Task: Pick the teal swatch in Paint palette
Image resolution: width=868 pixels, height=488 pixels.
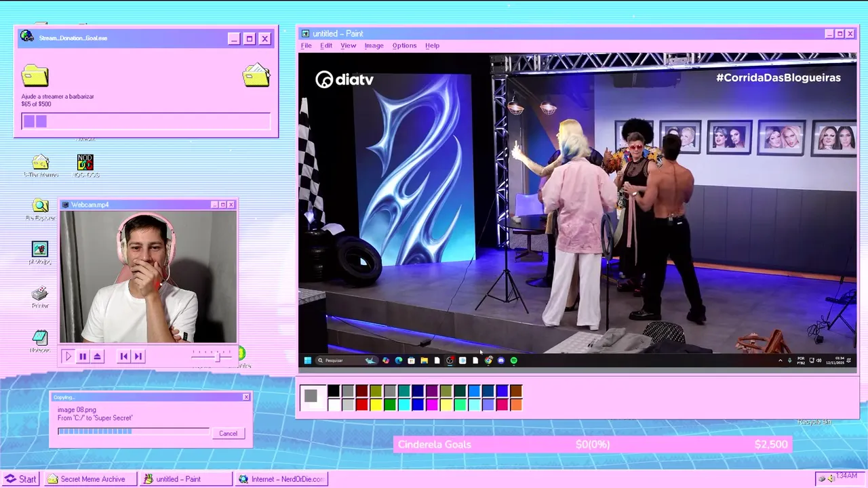Action: (x=404, y=391)
